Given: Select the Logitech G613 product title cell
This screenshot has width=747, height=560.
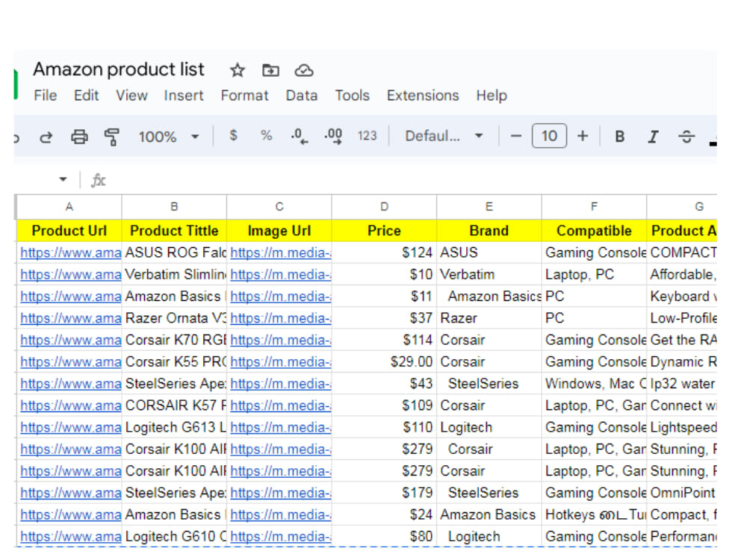Looking at the screenshot, I should pyautogui.click(x=174, y=428).
